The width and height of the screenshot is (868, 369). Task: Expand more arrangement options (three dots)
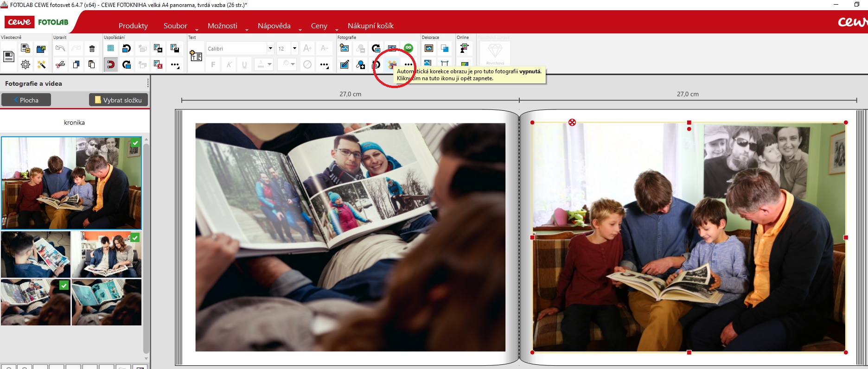click(175, 65)
